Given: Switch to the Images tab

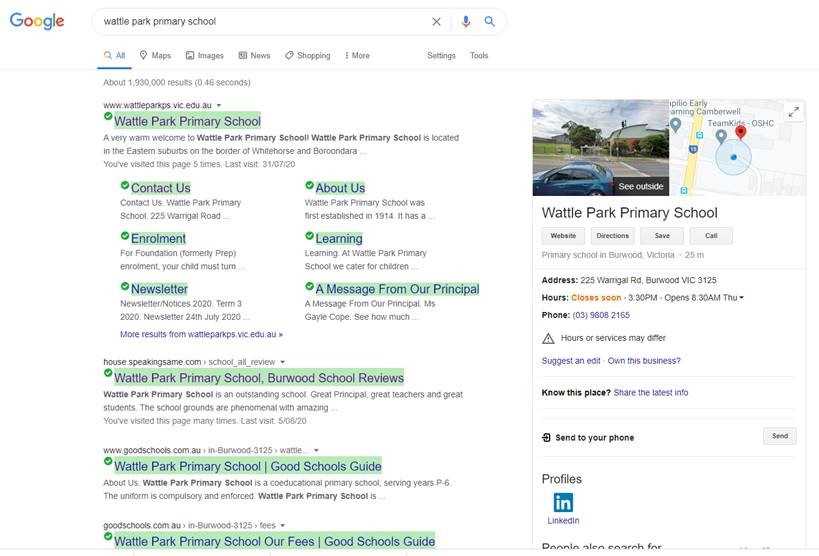Looking at the screenshot, I should 205,55.
